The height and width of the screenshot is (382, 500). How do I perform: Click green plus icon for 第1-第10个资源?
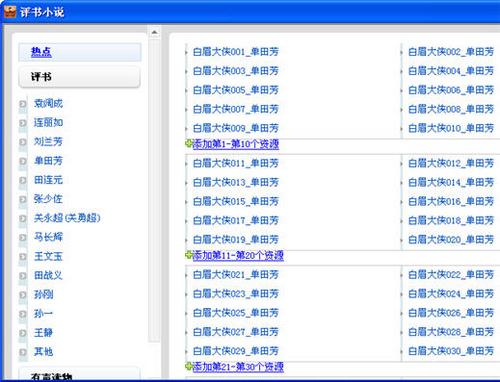tap(189, 144)
